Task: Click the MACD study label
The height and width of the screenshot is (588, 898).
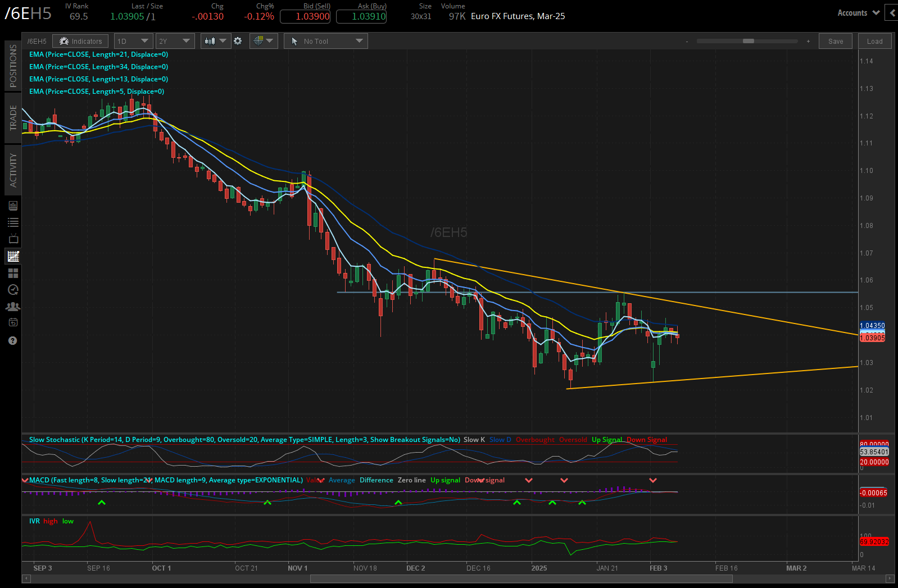Action: [x=166, y=480]
